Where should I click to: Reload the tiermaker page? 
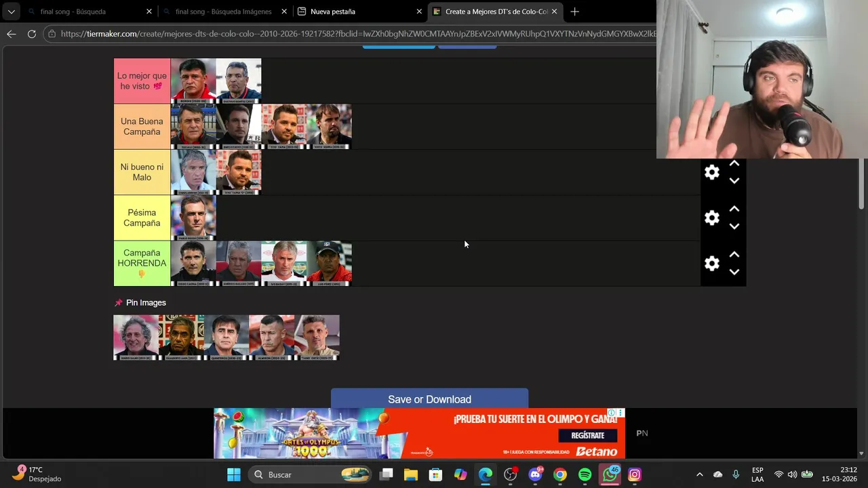click(x=31, y=33)
